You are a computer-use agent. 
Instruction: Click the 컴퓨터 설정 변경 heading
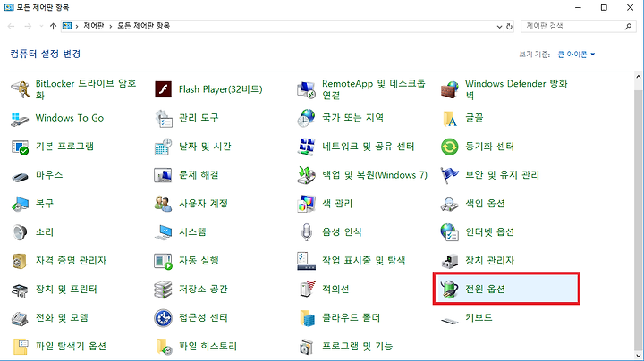point(46,54)
